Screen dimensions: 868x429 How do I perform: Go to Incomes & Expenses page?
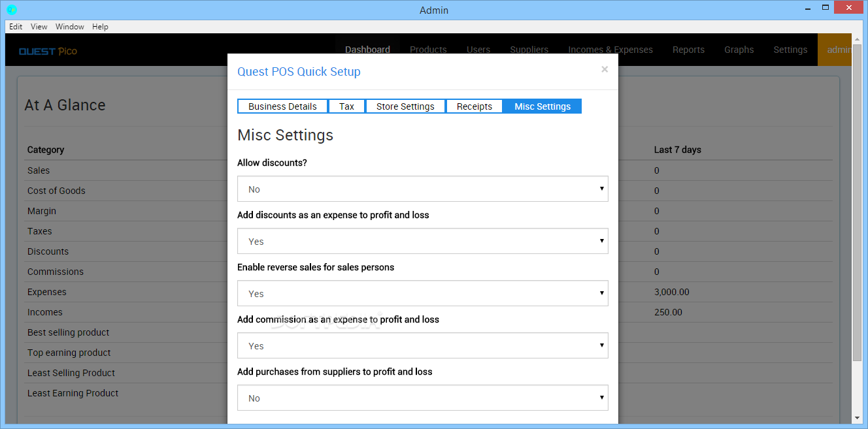pyautogui.click(x=610, y=50)
